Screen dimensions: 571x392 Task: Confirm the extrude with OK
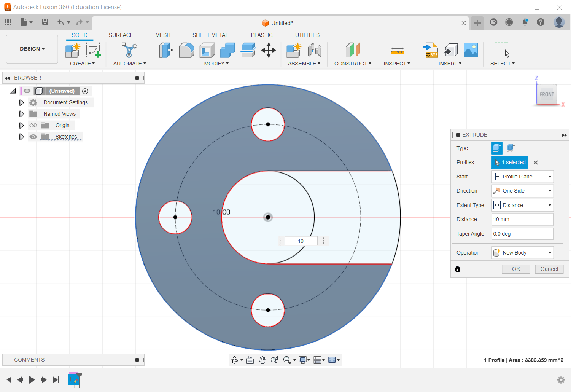[516, 269]
